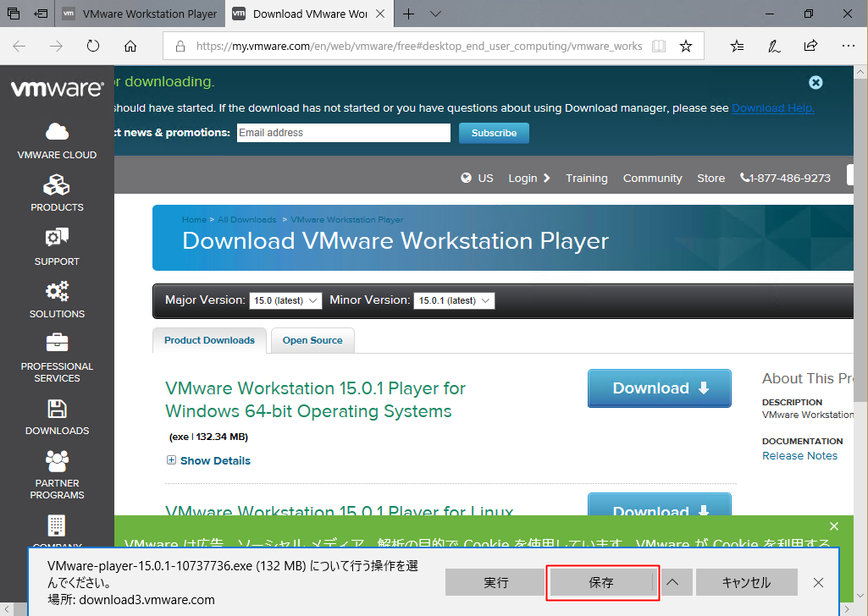Click the "VMware Workstation Player" breadcrumb text
Image resolution: width=868 pixels, height=616 pixels.
click(347, 219)
